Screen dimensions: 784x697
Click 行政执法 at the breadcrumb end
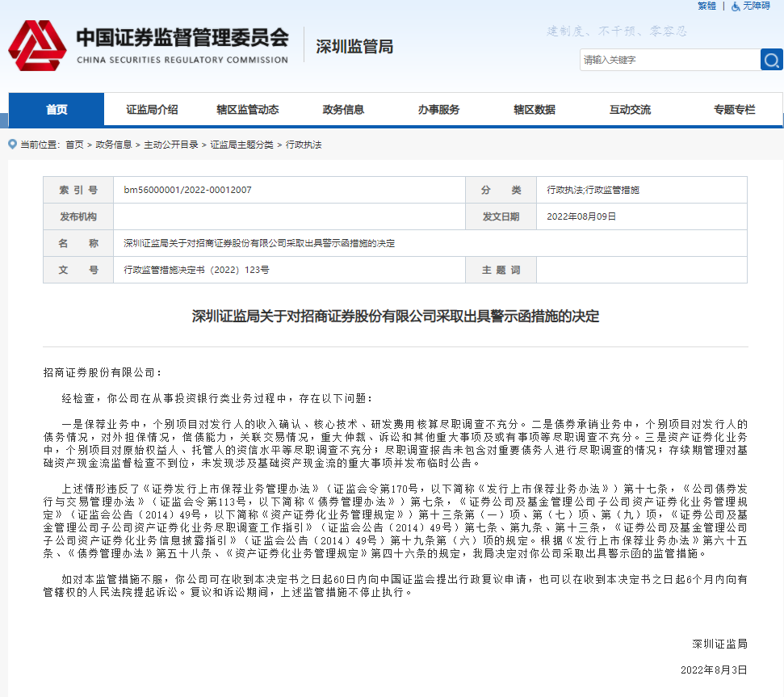click(304, 145)
